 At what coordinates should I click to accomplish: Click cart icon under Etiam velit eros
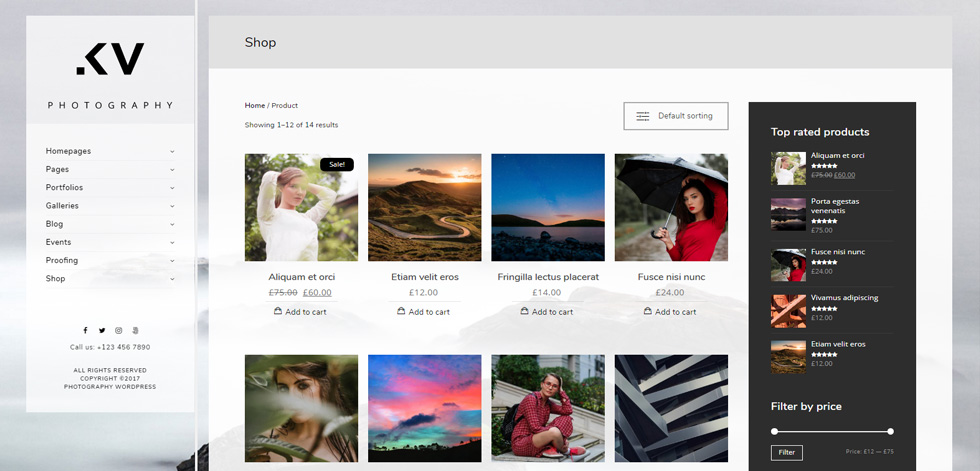(401, 311)
